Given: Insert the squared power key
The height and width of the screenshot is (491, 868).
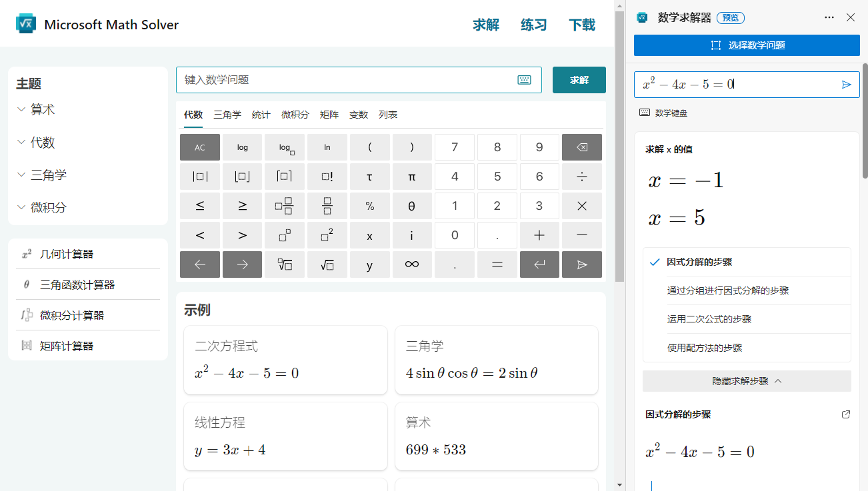Looking at the screenshot, I should click(x=327, y=235).
